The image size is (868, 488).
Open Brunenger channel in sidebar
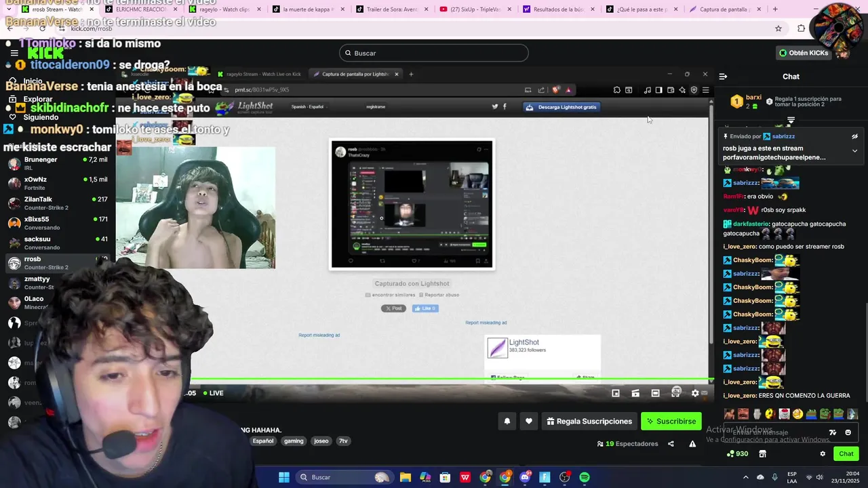(58, 163)
